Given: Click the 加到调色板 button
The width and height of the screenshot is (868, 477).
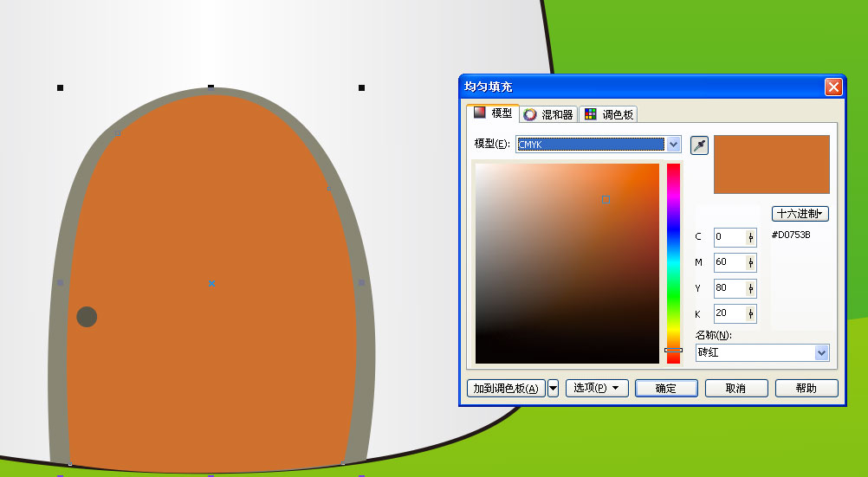Looking at the screenshot, I should [506, 388].
